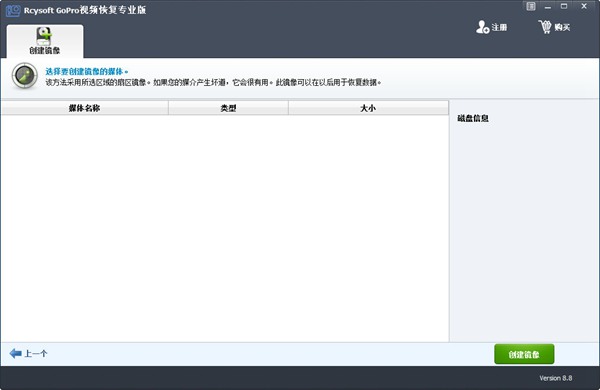Click the Rcysoft app logo icon
Viewport: 600px width, 390px height.
pos(13,10)
